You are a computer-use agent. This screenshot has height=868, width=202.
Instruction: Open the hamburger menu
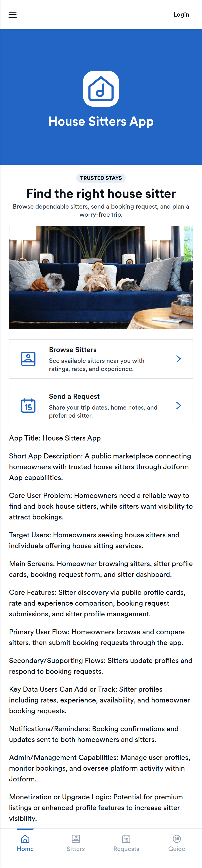pyautogui.click(x=13, y=15)
